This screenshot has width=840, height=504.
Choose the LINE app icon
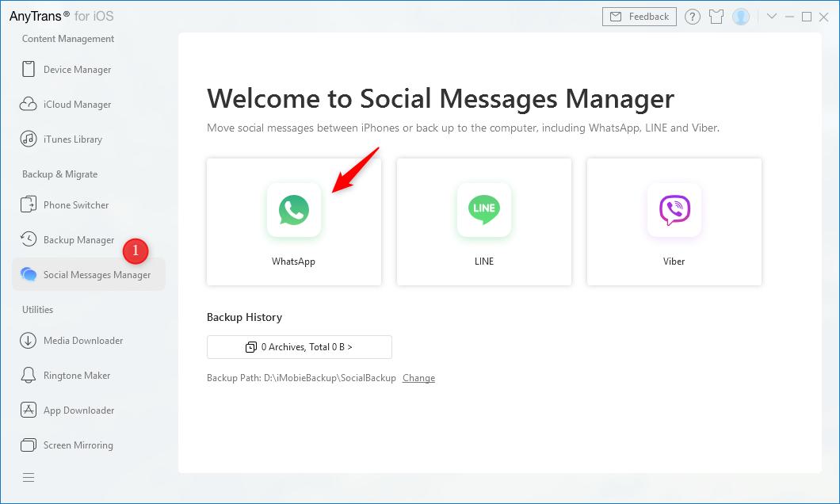pyautogui.click(x=484, y=209)
